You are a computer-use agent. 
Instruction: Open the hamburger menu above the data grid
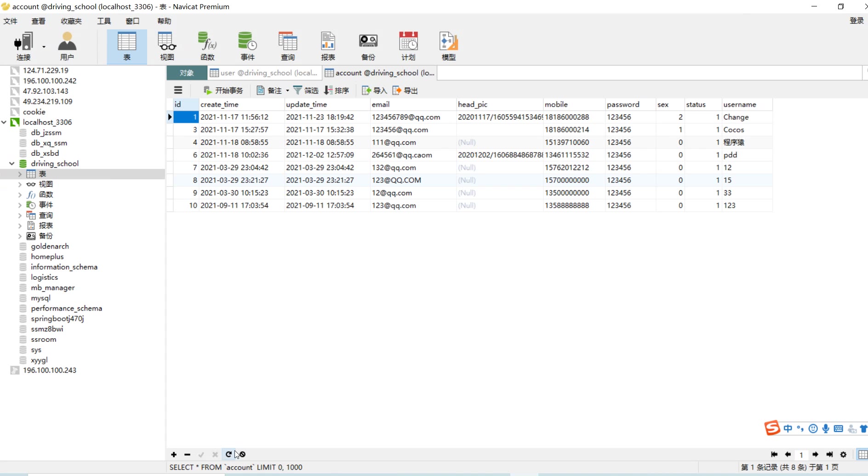tap(178, 91)
